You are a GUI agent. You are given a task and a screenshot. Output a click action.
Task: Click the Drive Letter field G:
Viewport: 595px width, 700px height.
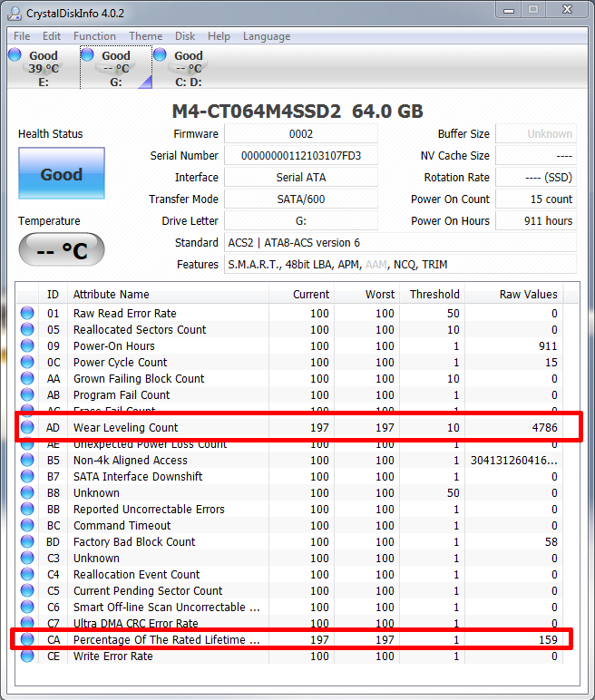301,221
